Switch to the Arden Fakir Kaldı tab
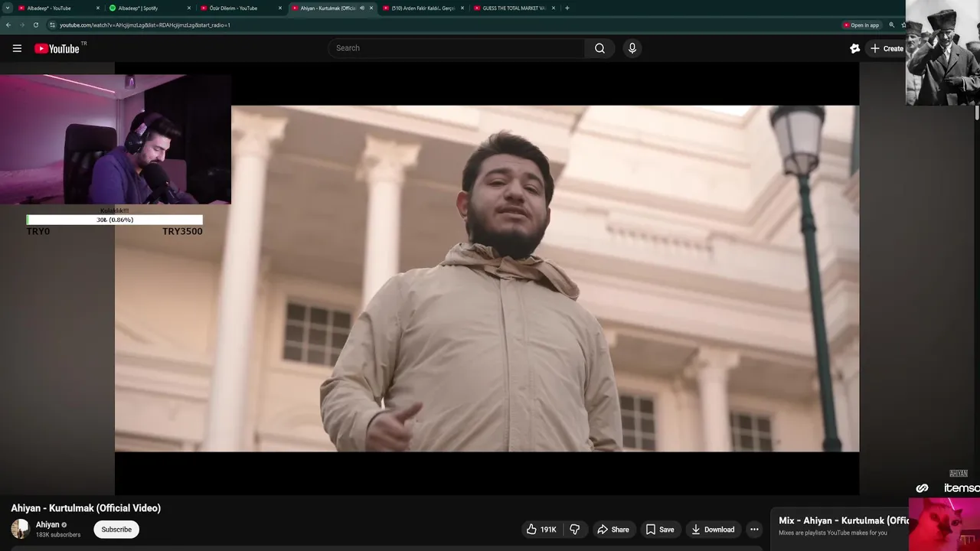 click(423, 8)
